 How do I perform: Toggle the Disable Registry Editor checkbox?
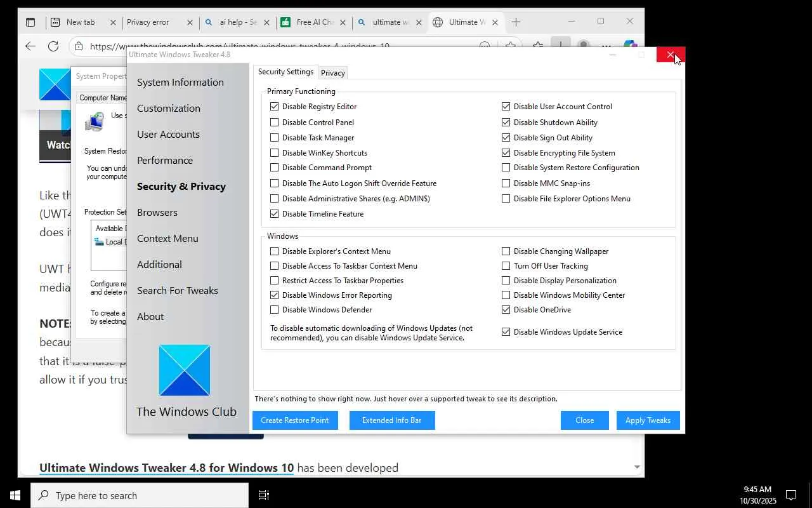274,107
